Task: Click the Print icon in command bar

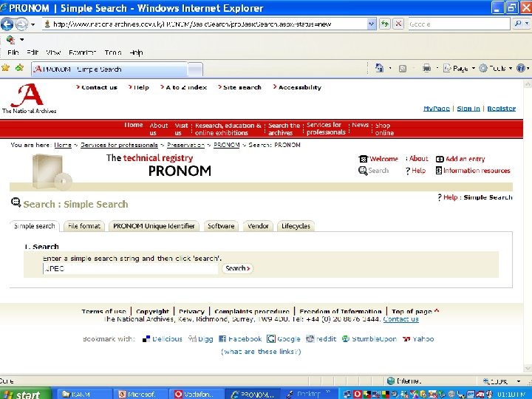Action: 426,68
